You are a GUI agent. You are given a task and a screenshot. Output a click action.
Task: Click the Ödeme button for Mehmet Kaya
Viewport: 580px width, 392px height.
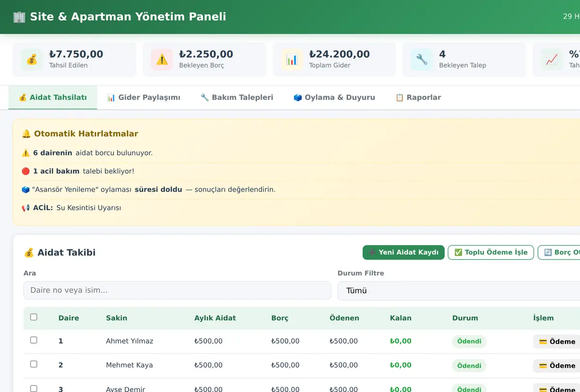(x=557, y=365)
